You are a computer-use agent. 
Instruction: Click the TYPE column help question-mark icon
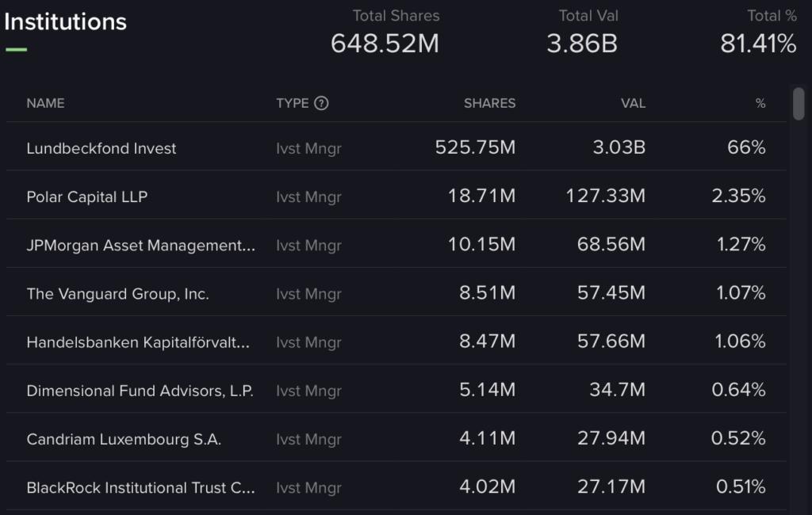[x=321, y=103]
